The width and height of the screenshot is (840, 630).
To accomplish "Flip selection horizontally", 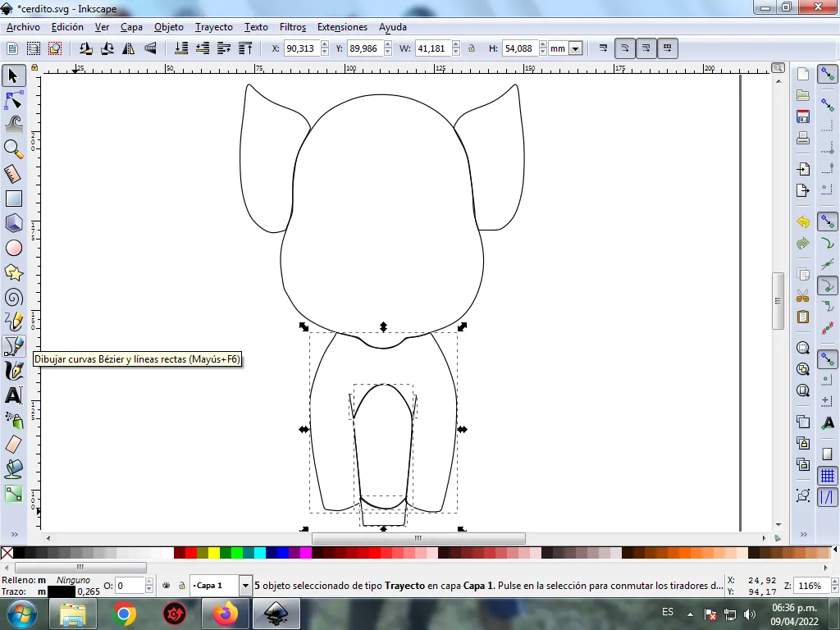I will pos(129,48).
